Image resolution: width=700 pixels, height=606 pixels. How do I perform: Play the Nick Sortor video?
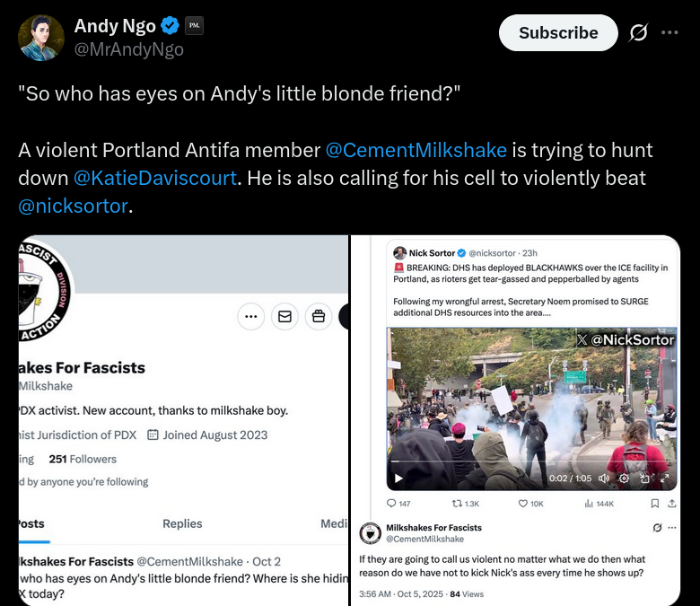(399, 479)
